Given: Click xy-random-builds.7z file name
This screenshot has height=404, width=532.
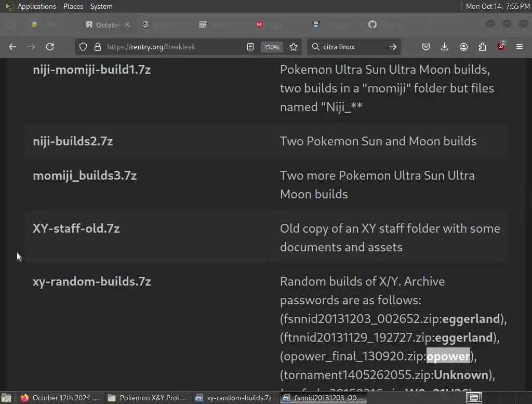Looking at the screenshot, I should pyautogui.click(x=91, y=281).
